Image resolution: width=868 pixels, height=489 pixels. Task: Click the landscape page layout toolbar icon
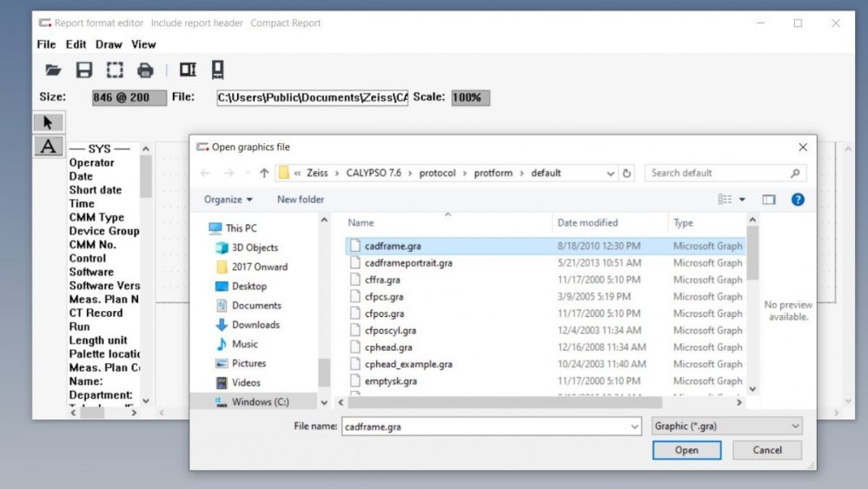coord(188,69)
